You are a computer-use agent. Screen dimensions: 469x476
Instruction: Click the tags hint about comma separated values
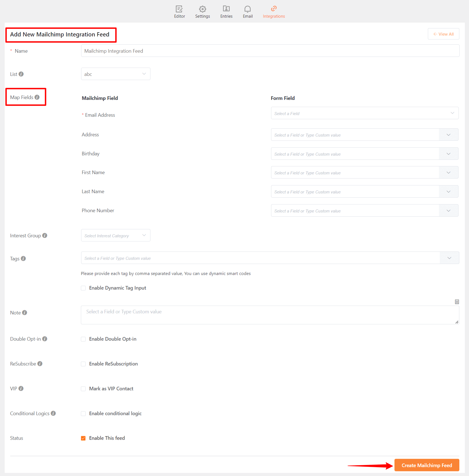(166, 273)
